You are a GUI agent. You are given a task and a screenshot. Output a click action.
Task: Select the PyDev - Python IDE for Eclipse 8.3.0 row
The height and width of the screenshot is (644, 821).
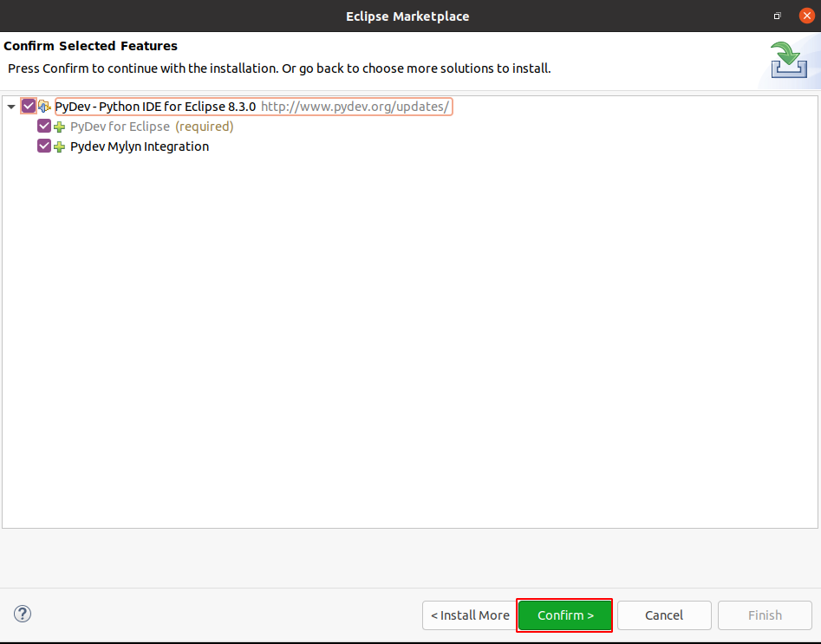point(253,107)
